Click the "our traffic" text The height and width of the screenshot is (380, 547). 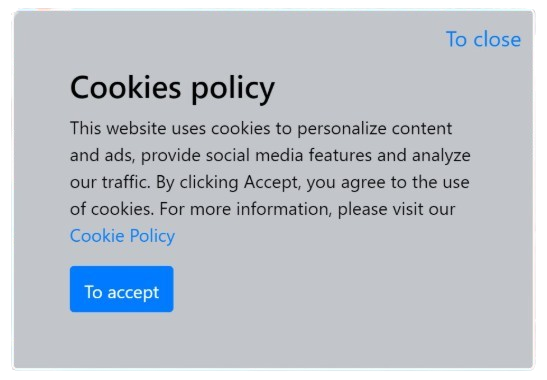(110, 182)
